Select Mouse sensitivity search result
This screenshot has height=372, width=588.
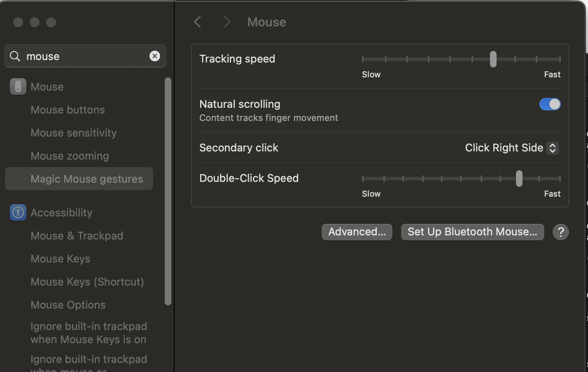[74, 133]
